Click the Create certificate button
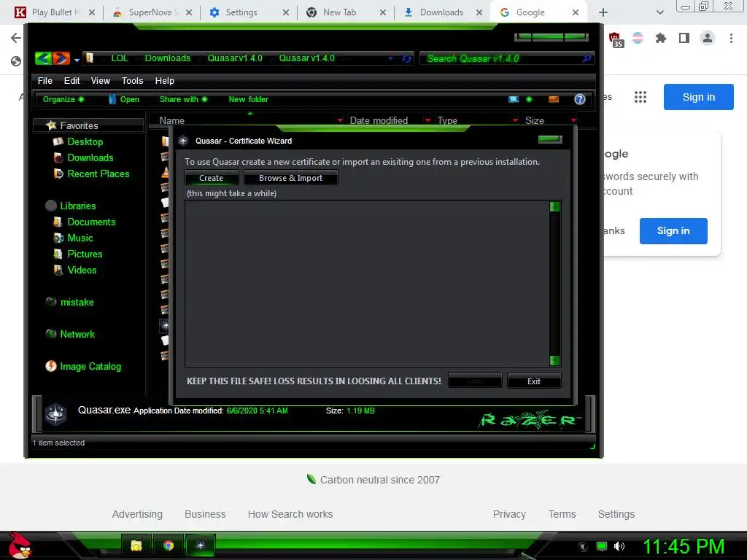747x560 pixels. point(211,178)
